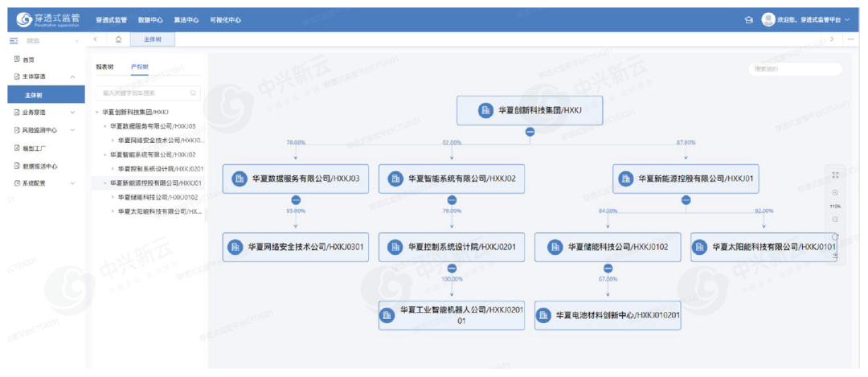Screen dimensions: 868x377
Task: Collapse children under 华夏智能系统有限公司 node
Action: [x=452, y=200]
